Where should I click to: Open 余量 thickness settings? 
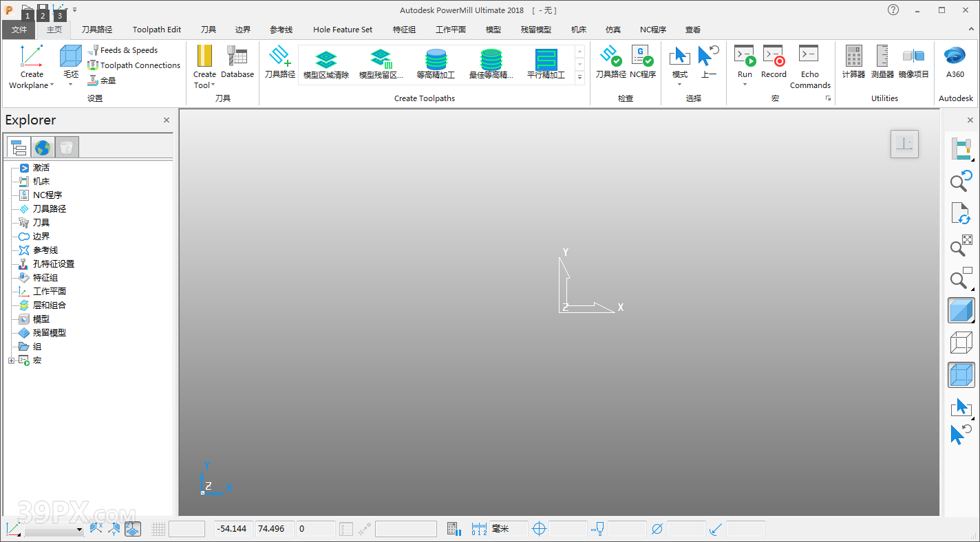tap(102, 80)
